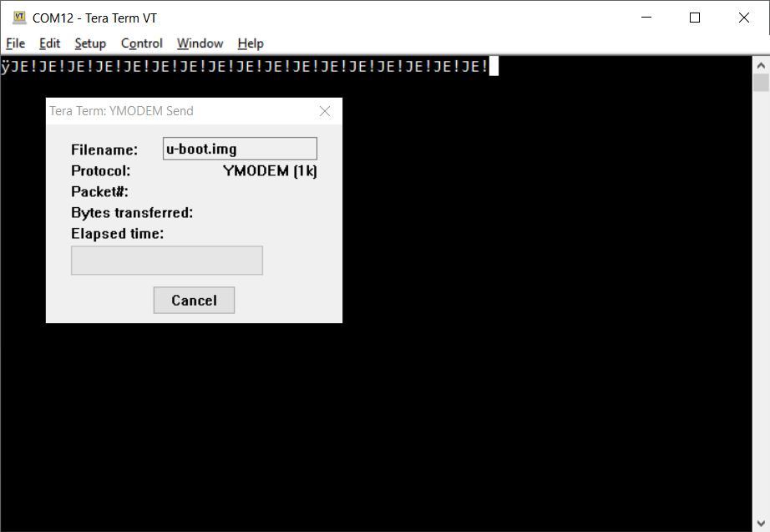770x532 pixels.
Task: Close the YMODEM Send dialog
Action: click(x=325, y=111)
